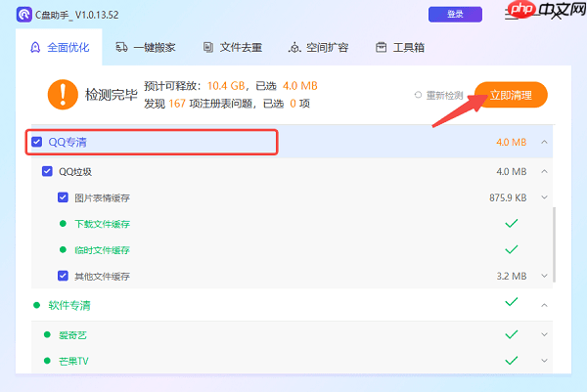Click the green check for 软件专清
The width and height of the screenshot is (587, 392).
(x=512, y=302)
